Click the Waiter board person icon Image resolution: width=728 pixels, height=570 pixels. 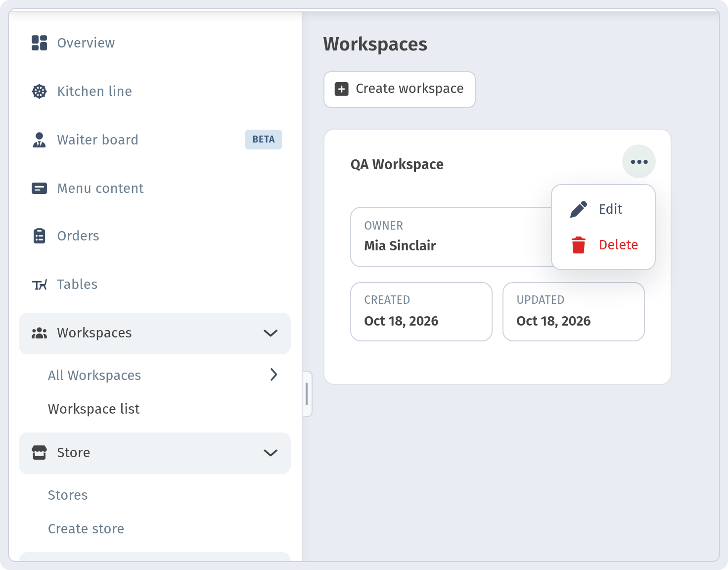[40, 140]
